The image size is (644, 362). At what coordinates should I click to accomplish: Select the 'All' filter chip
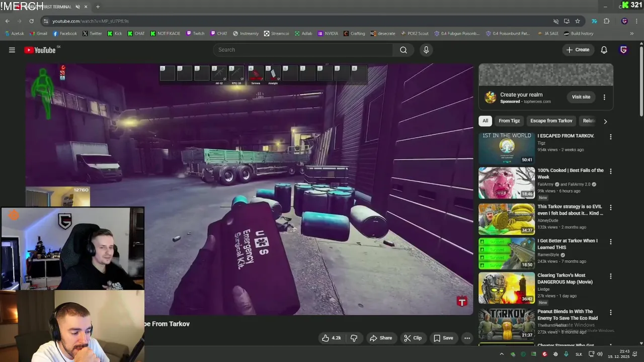[x=485, y=121]
